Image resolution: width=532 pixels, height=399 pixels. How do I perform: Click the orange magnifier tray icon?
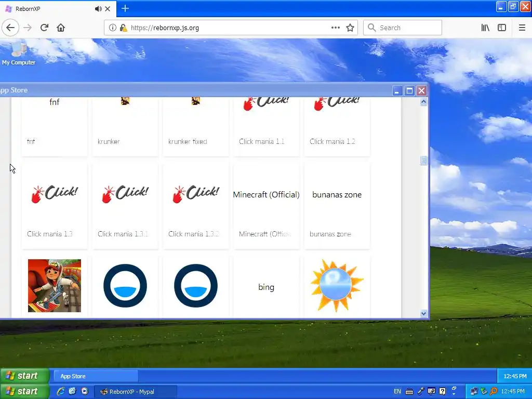(x=494, y=391)
